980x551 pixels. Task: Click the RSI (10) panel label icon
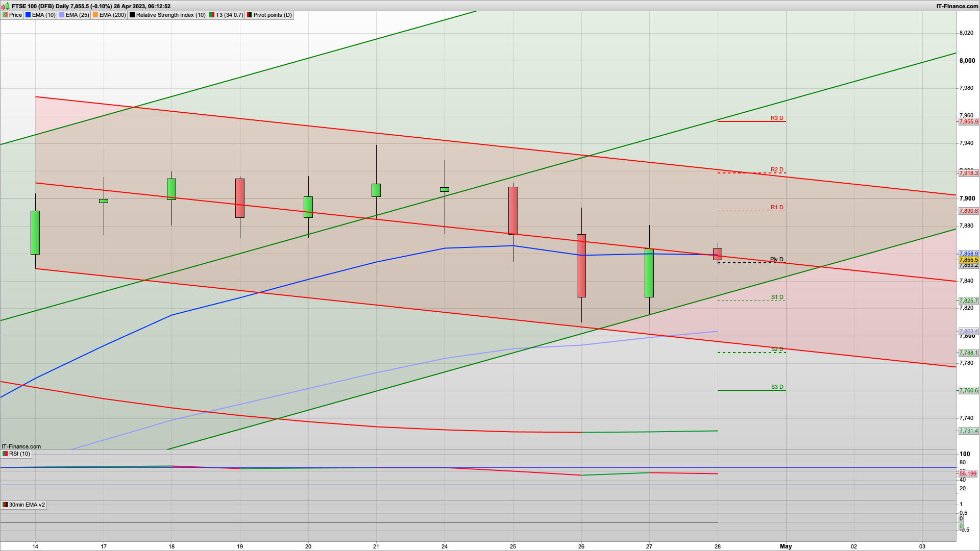pyautogui.click(x=5, y=454)
